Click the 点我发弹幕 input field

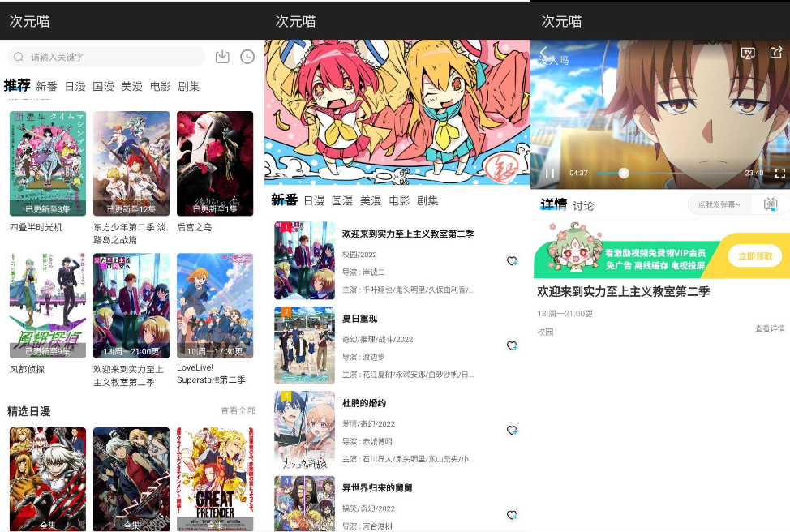coord(719,204)
